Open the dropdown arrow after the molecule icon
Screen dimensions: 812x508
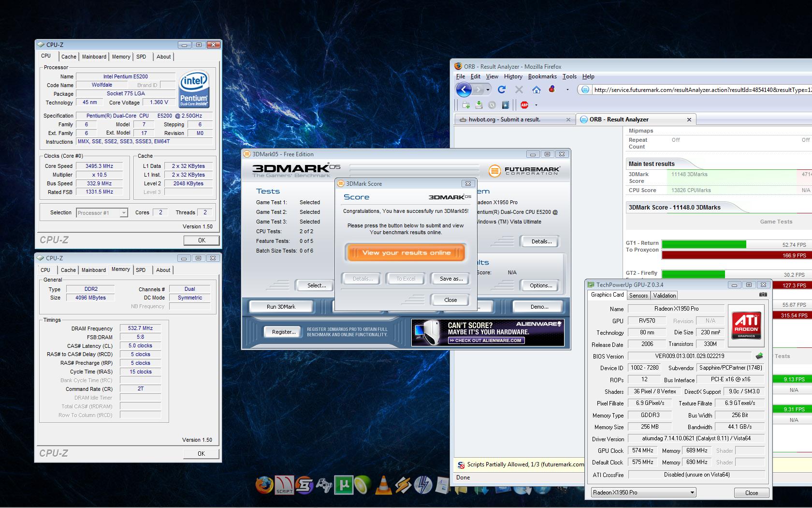567,90
